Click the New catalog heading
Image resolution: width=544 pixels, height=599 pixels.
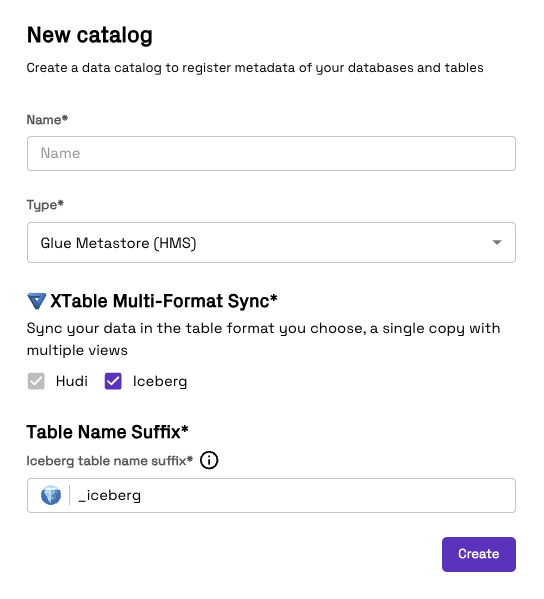tap(90, 35)
